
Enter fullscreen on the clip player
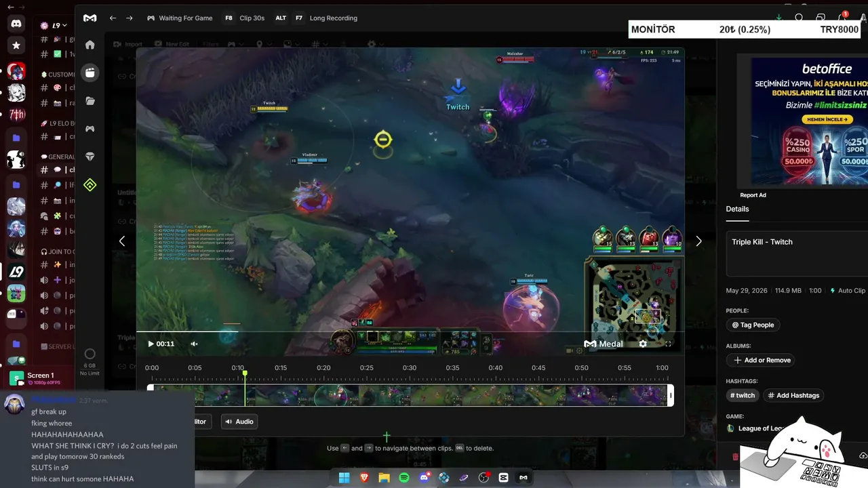668,344
